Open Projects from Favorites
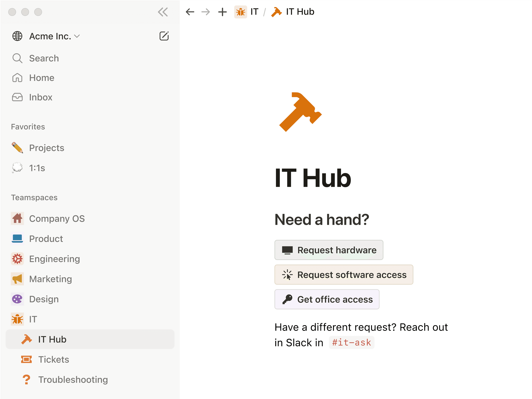Screen dimensions: 532x399 click(x=47, y=148)
